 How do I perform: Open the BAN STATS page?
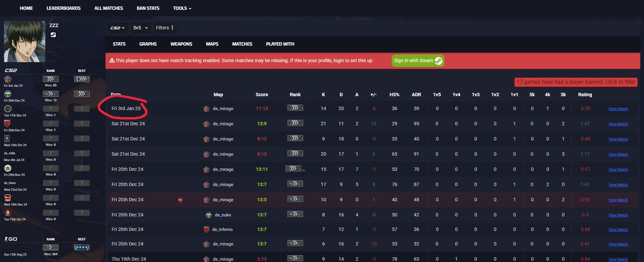[148, 9]
